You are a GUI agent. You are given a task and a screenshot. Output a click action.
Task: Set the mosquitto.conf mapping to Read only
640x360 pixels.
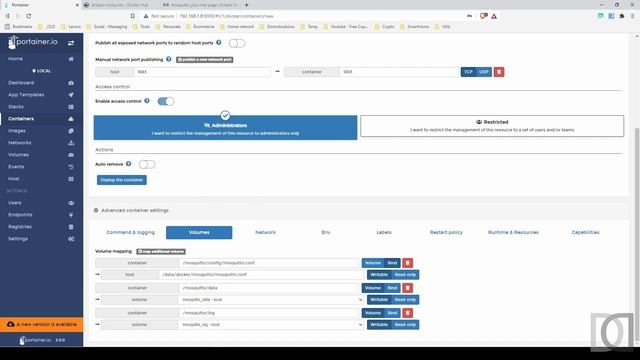pyautogui.click(x=405, y=275)
